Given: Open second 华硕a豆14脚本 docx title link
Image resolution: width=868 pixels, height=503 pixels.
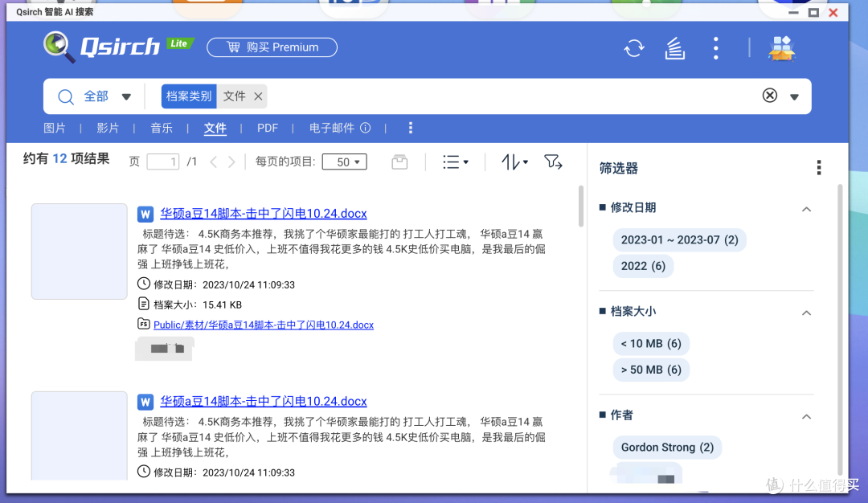Looking at the screenshot, I should (x=263, y=401).
